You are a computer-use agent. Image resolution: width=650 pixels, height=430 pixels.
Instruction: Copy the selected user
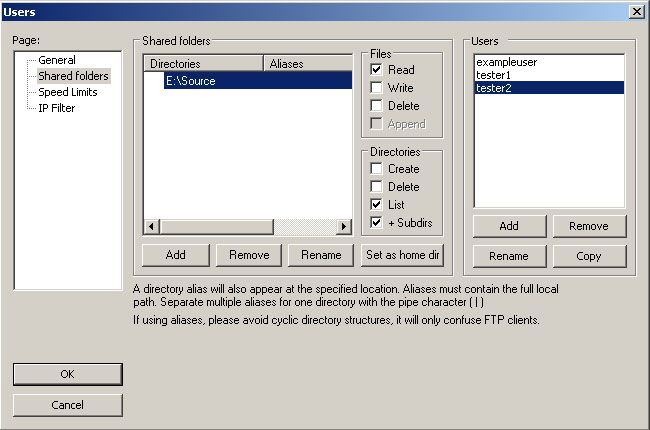589,256
